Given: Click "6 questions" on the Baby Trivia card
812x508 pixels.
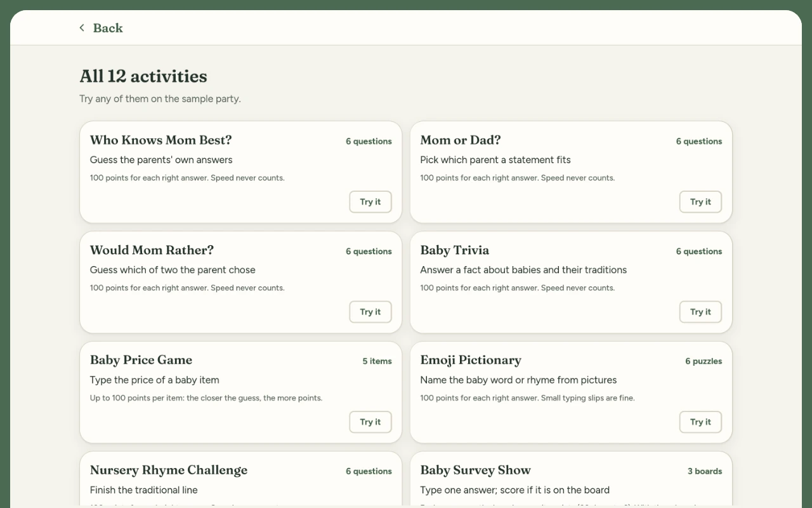Looking at the screenshot, I should (x=699, y=251).
